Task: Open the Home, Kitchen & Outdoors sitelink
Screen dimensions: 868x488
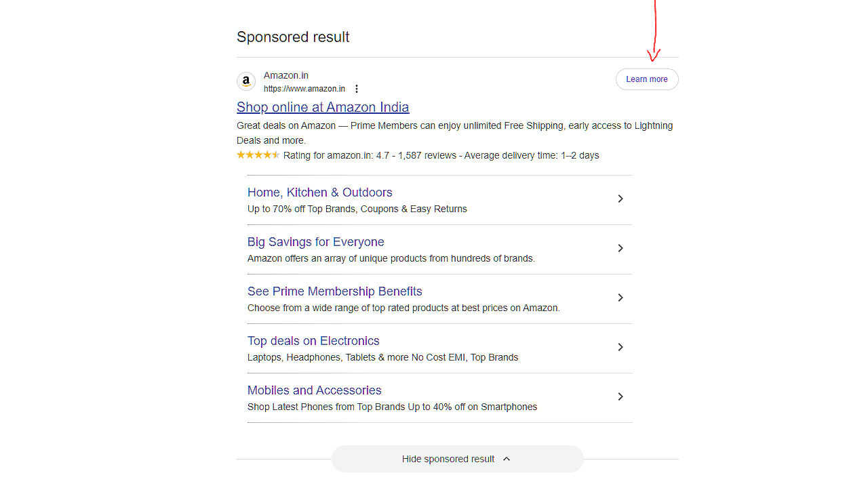Action: click(319, 192)
